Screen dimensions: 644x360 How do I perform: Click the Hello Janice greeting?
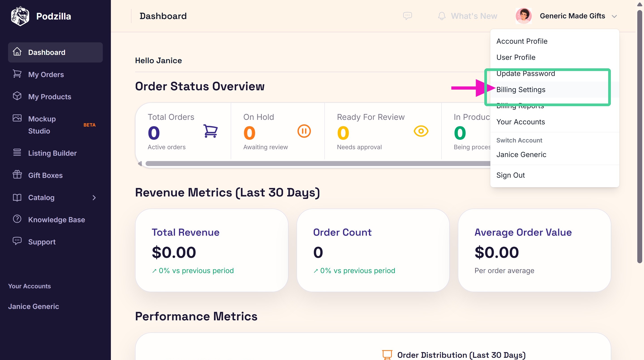point(159,60)
